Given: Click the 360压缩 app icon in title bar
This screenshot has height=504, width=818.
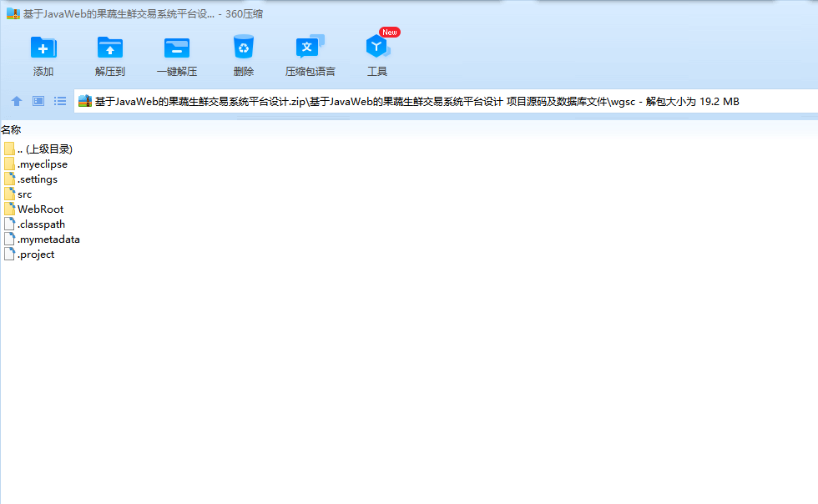Looking at the screenshot, I should (13, 13).
